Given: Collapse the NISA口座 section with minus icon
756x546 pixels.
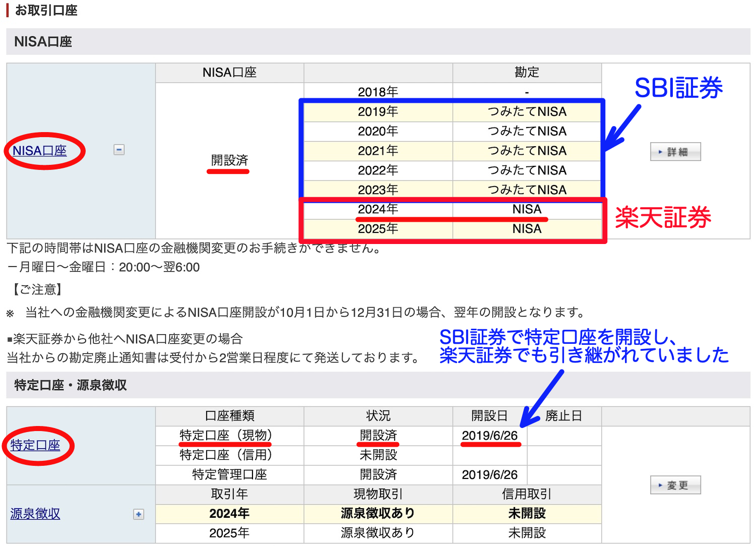Looking at the screenshot, I should 119,150.
